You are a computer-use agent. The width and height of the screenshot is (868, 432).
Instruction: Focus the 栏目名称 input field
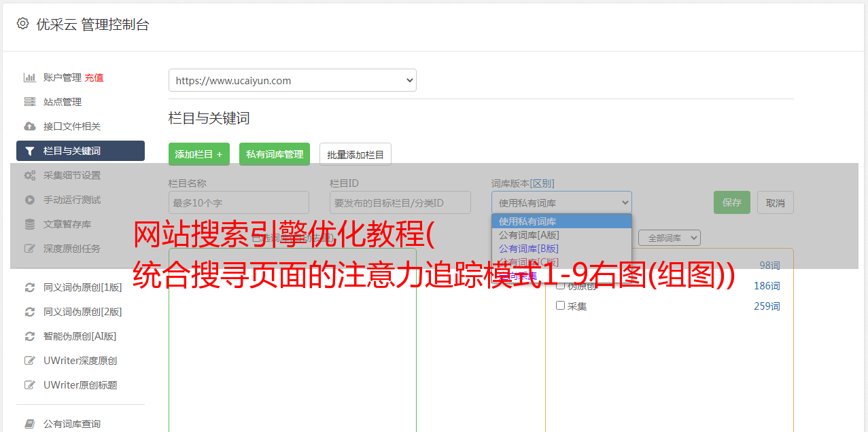(239, 202)
